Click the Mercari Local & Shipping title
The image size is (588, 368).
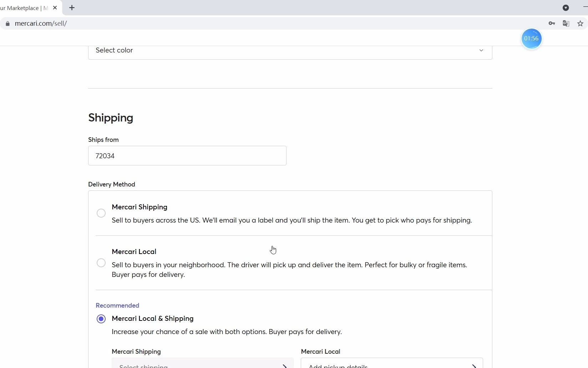click(x=153, y=318)
